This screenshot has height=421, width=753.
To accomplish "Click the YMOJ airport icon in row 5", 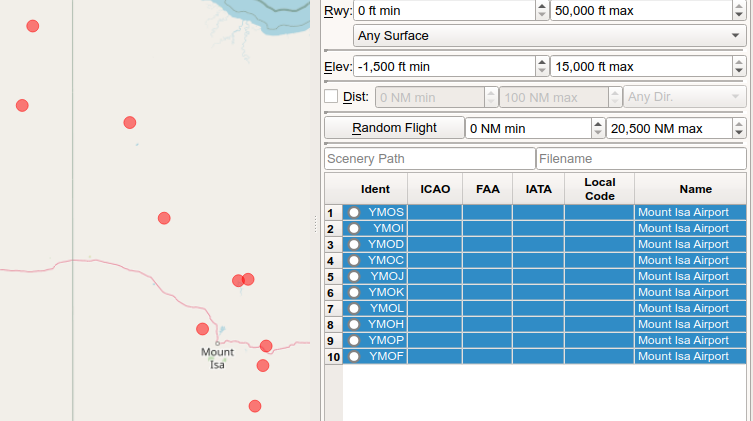I will (354, 277).
